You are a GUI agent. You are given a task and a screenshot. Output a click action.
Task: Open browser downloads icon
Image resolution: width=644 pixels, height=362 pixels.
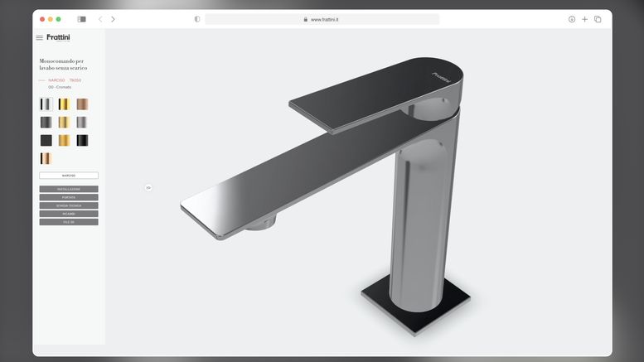(x=572, y=19)
